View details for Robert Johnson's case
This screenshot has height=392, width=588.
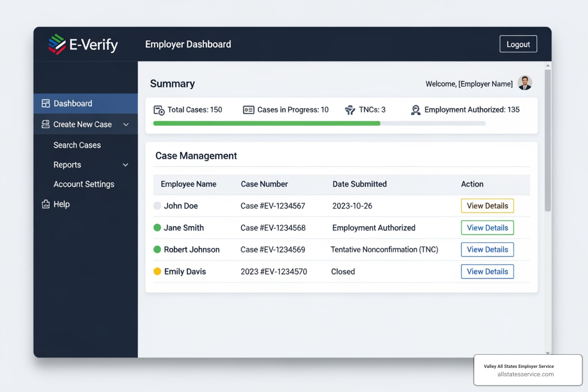(487, 249)
